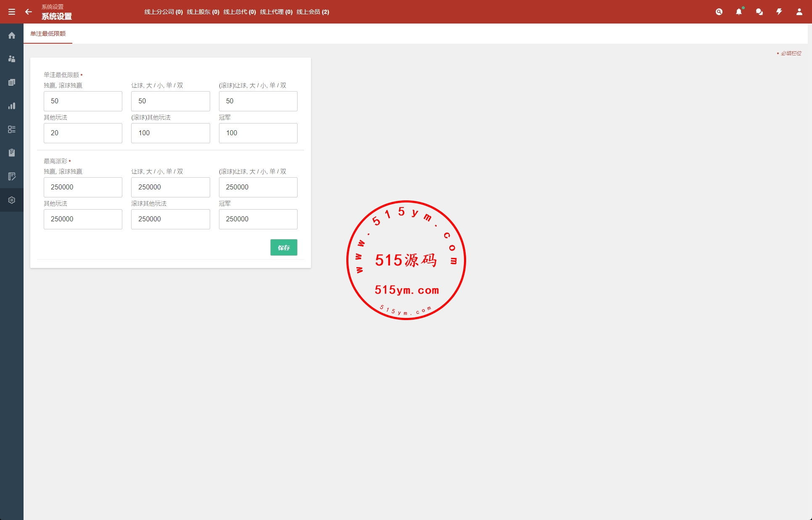Image resolution: width=812 pixels, height=520 pixels.
Task: Open the users sidebar icon
Action: 12,59
